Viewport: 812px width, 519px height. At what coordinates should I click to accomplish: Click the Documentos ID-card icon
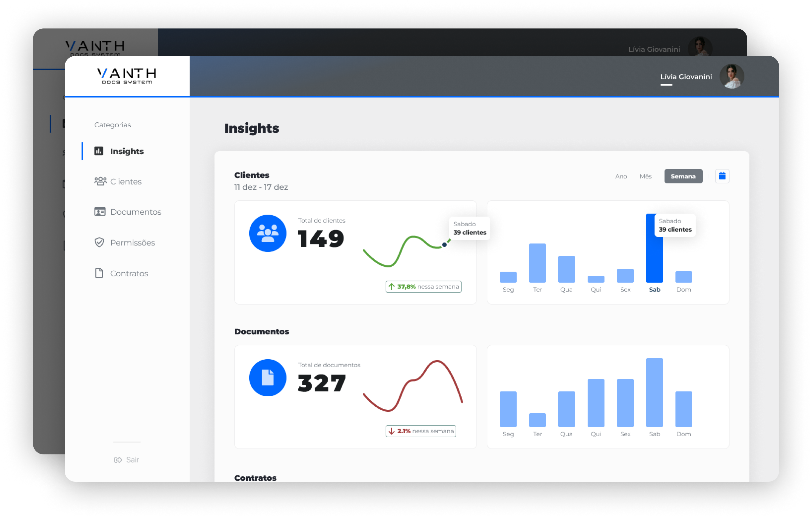click(100, 212)
